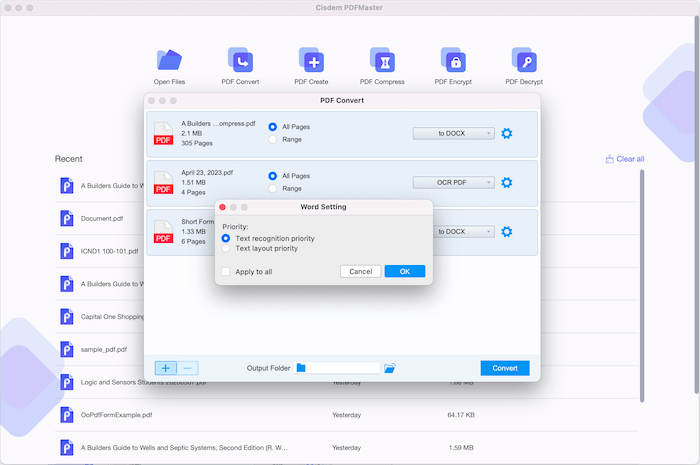The height and width of the screenshot is (465, 700).
Task: Click PDF icon of April 23, 2023.pdf
Action: click(163, 183)
